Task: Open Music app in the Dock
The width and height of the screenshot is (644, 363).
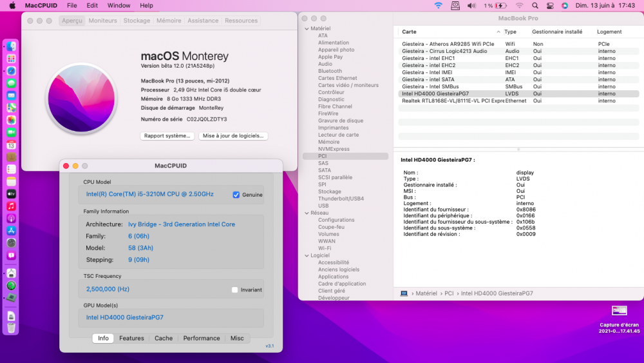Action: [11, 206]
